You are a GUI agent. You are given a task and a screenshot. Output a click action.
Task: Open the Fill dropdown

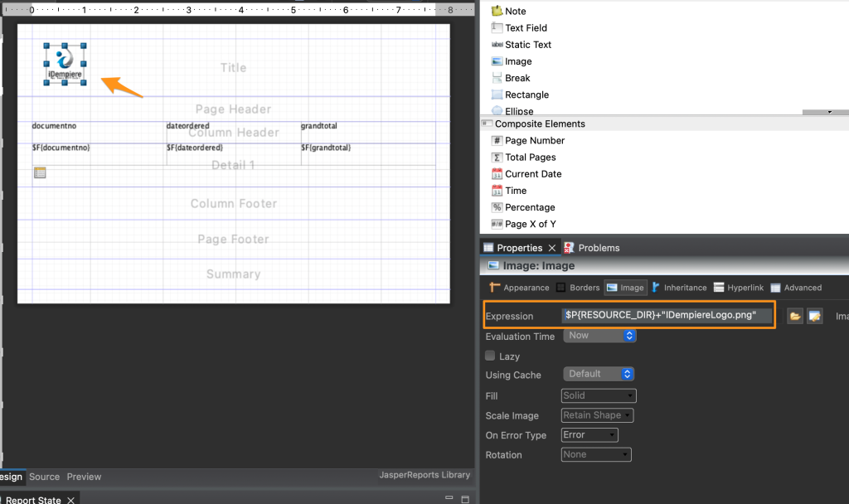(x=599, y=395)
